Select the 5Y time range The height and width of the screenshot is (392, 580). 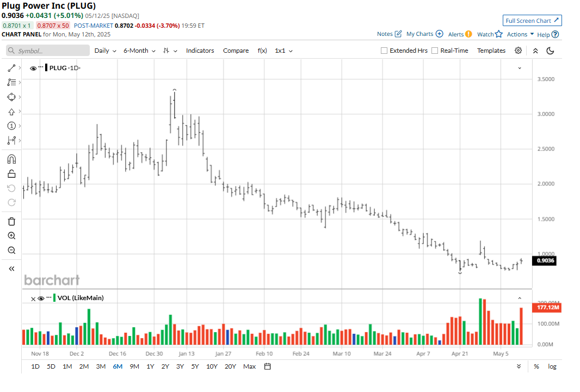pos(195,366)
